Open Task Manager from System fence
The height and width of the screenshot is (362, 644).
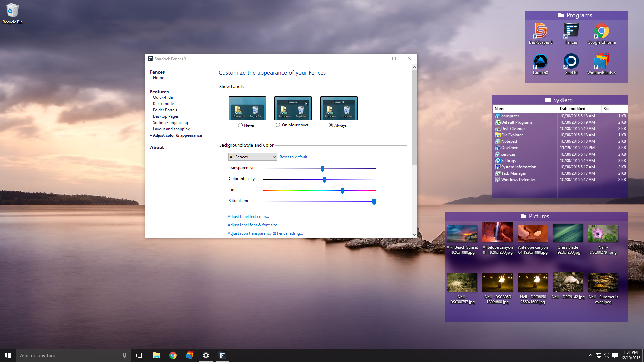click(513, 173)
